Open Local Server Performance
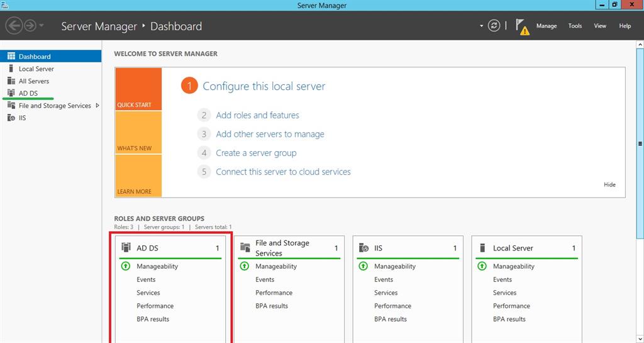Screen dimensions: 644x343 pyautogui.click(x=511, y=306)
